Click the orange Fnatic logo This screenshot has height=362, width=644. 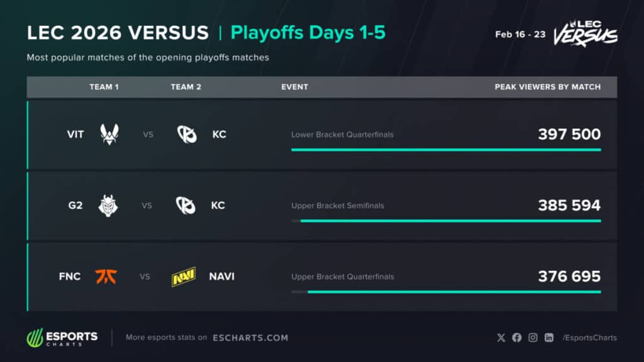[106, 277]
